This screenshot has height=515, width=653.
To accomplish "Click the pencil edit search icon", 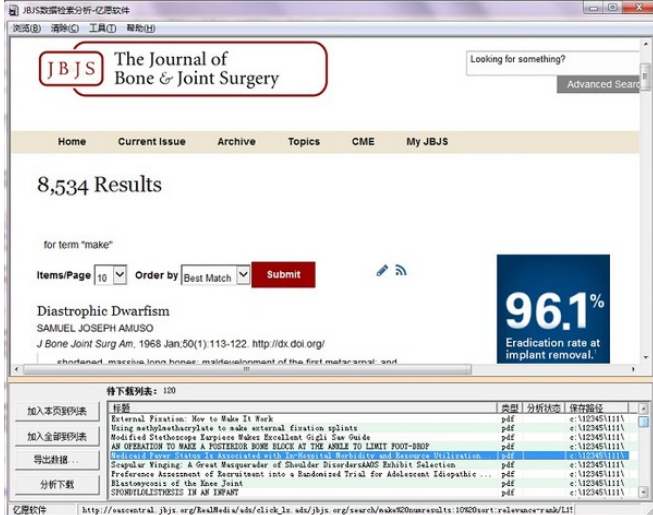I will coord(382,271).
